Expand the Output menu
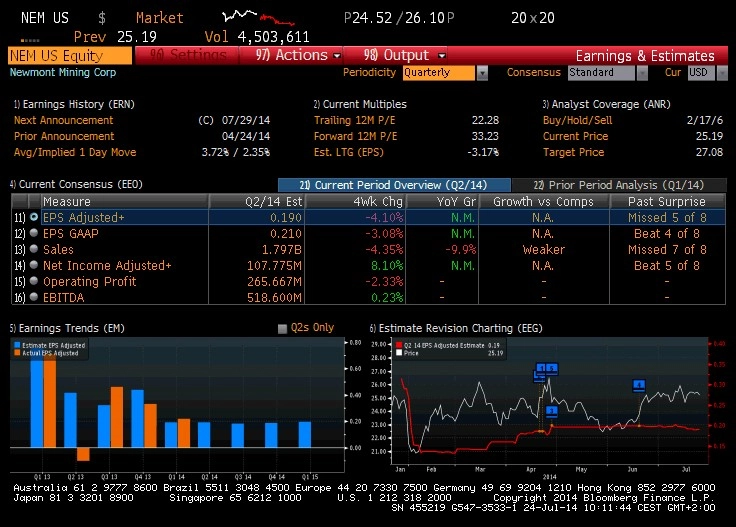 (404, 55)
